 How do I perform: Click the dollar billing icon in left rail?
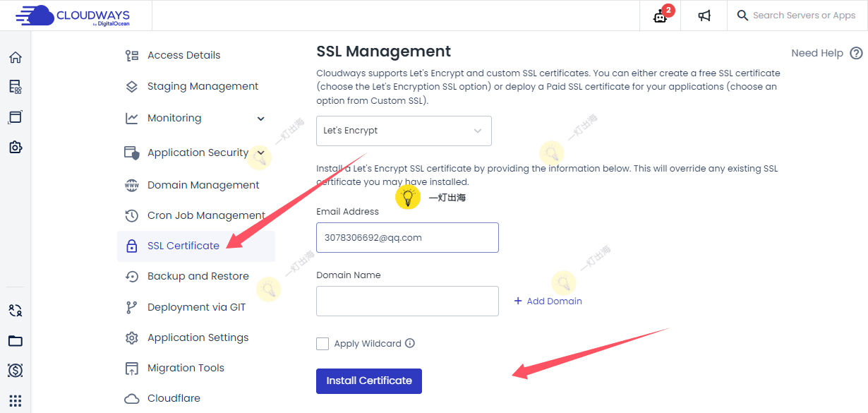coord(15,370)
